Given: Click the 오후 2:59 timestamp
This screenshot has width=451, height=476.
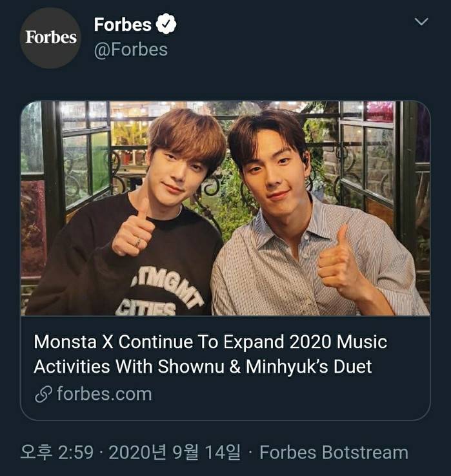Looking at the screenshot, I should [x=57, y=453].
